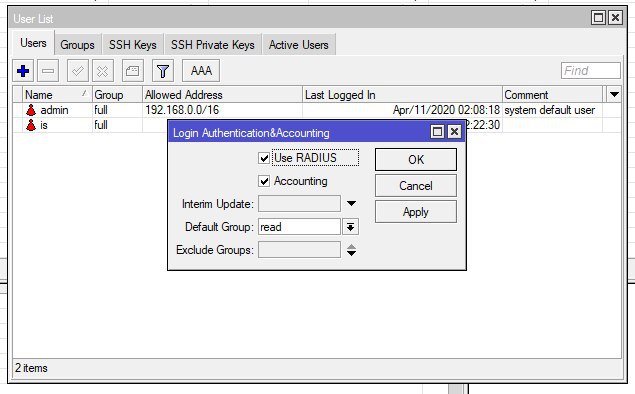635x394 pixels.
Task: Click the 2 items status bar text
Action: coord(31,368)
